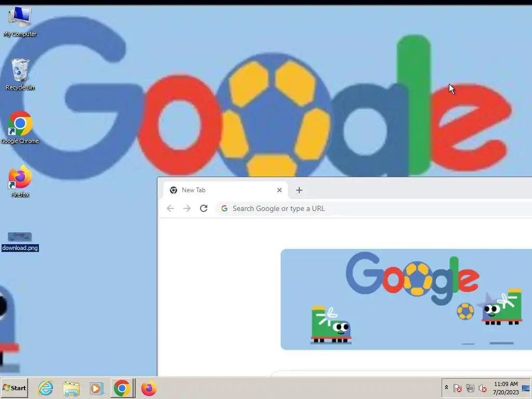
Task: Open the Windows Start menu
Action: click(x=14, y=388)
